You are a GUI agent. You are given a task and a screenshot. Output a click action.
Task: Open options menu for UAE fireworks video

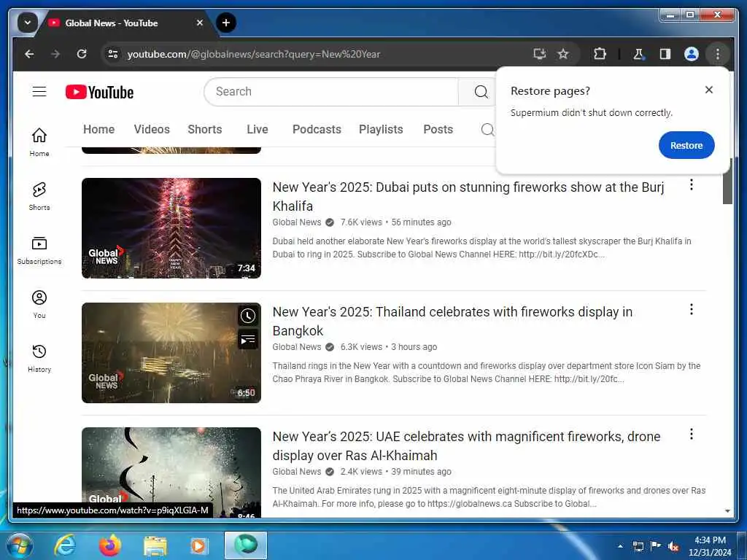pos(692,435)
